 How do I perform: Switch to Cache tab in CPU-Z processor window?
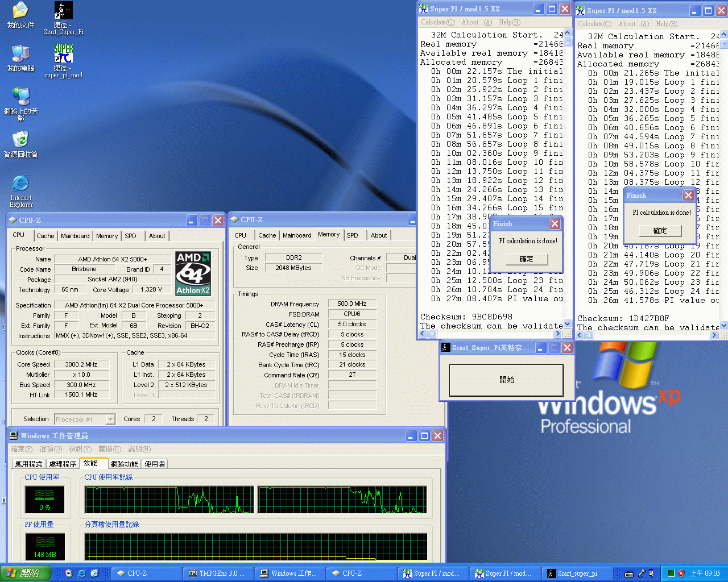pyautogui.click(x=45, y=236)
